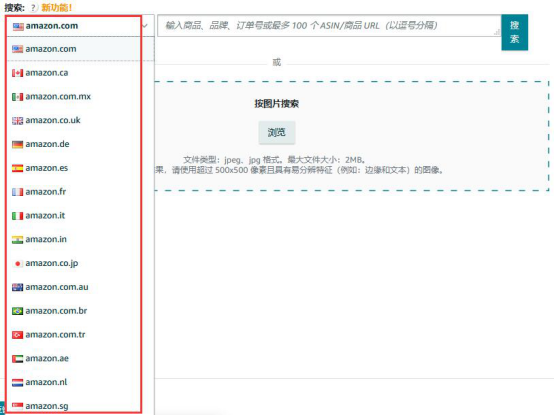Click the UAE flag icon
The width and height of the screenshot is (554, 415).
click(17, 359)
